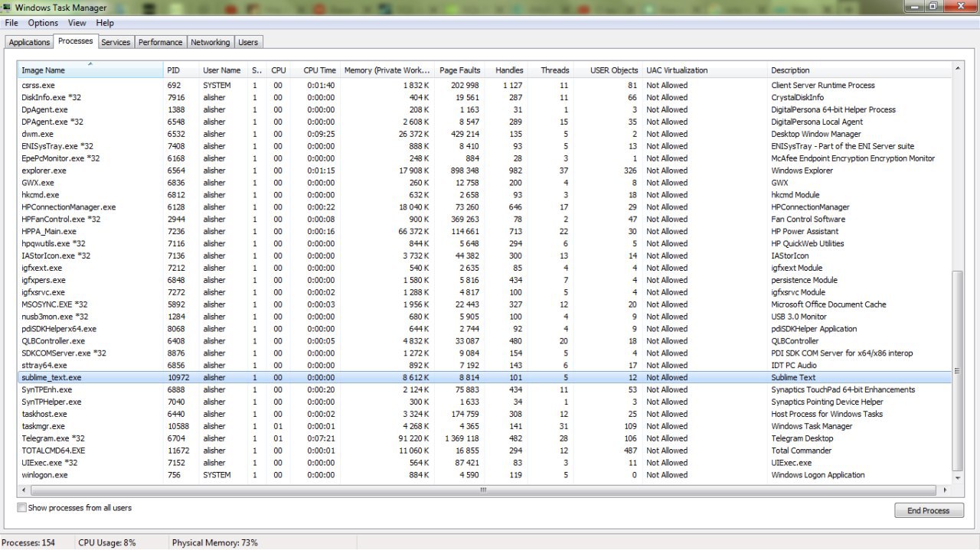Select the MSOSYNC.EXE *32 process
980x550 pixels.
485,304
